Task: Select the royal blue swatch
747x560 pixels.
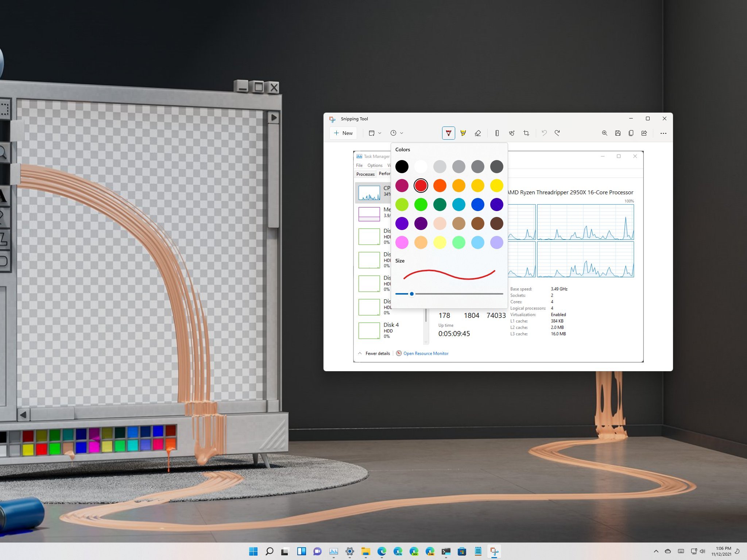Action: 477,205
